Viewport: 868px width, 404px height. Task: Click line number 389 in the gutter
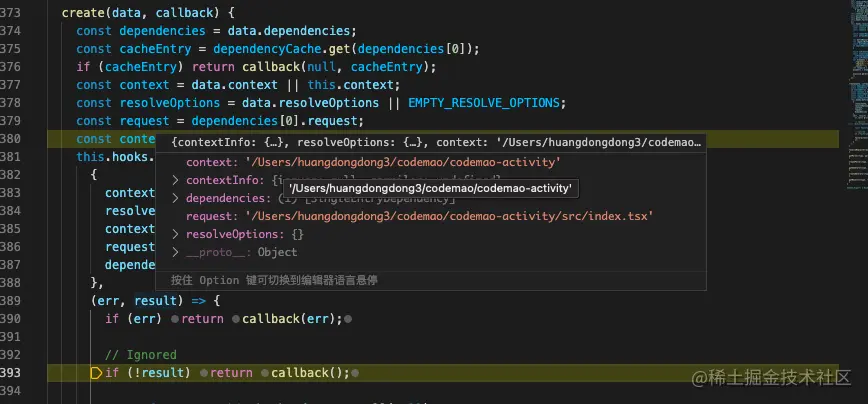click(11, 301)
